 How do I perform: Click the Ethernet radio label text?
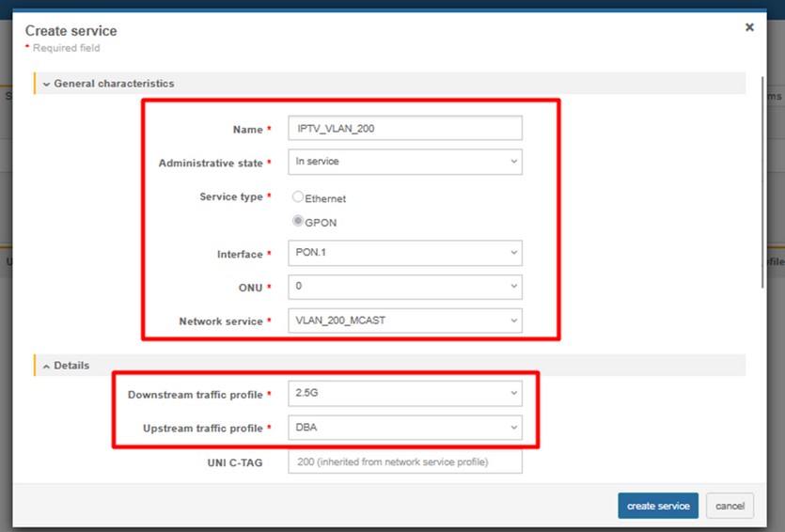tap(325, 198)
